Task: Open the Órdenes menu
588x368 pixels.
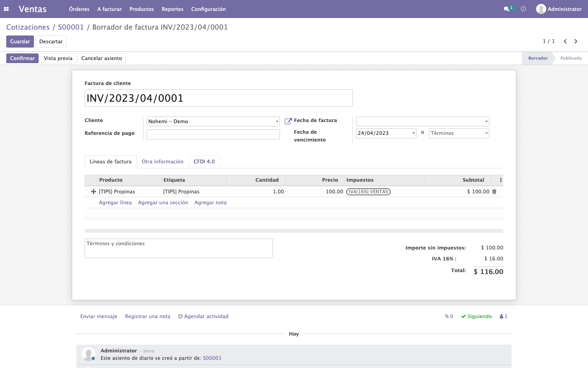Action: coord(79,9)
